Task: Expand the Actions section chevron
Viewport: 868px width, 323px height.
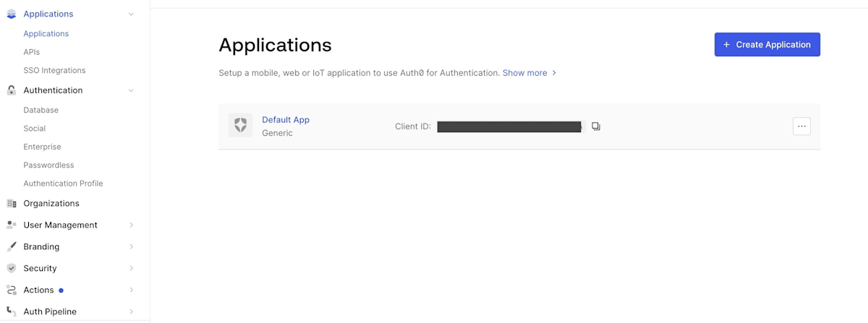Action: click(131, 290)
